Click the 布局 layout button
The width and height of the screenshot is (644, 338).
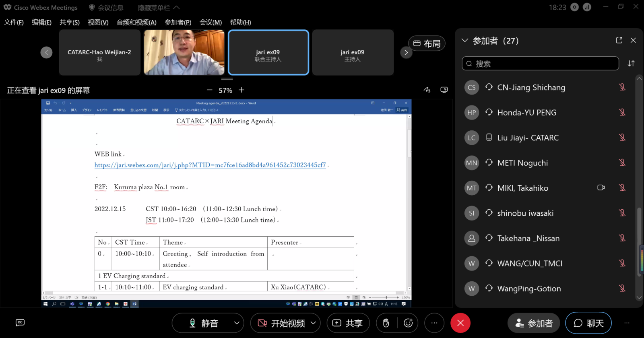coord(427,43)
